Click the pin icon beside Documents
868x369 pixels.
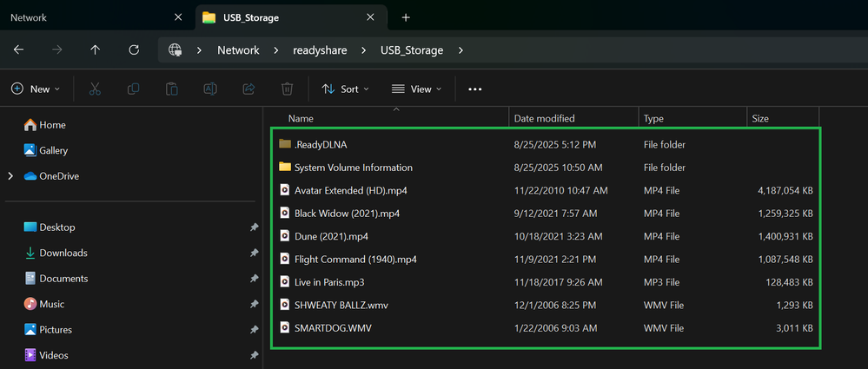point(254,279)
